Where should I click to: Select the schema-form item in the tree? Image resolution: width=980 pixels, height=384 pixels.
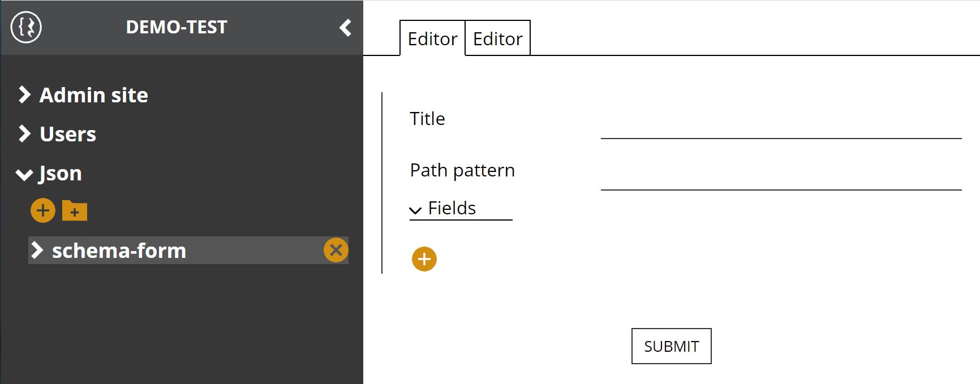pos(119,251)
